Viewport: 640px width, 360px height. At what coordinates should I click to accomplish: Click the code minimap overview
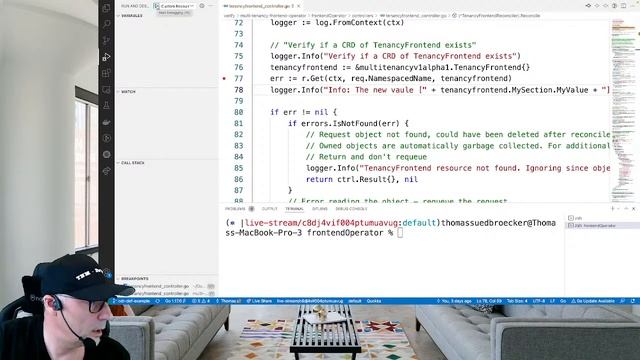point(623,110)
